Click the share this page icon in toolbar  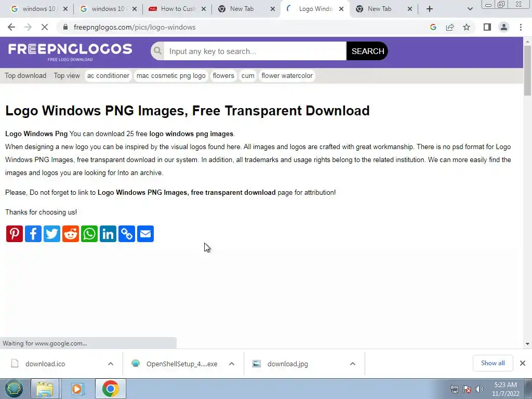click(450, 27)
